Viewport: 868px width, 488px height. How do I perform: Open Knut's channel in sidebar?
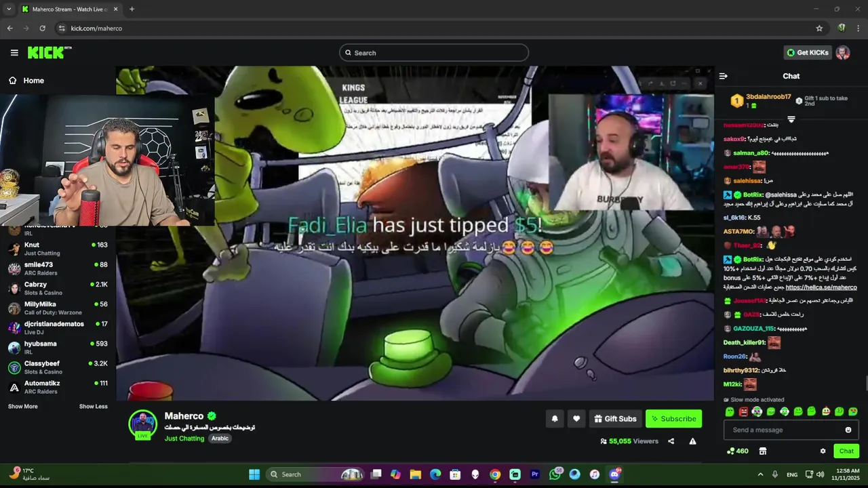pyautogui.click(x=58, y=249)
